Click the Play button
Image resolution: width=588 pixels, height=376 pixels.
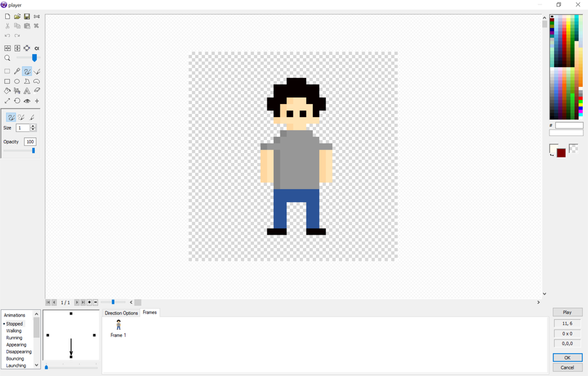point(567,312)
